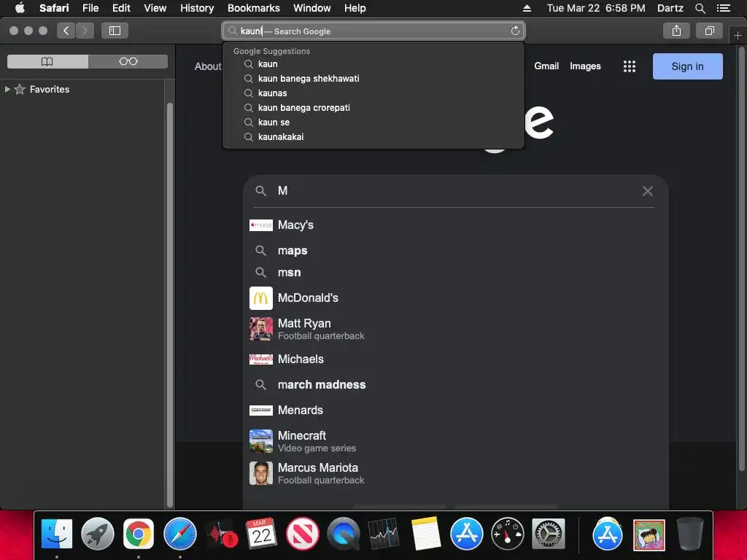
Task: Expand the Favorites disclosure triangle
Action: point(7,89)
